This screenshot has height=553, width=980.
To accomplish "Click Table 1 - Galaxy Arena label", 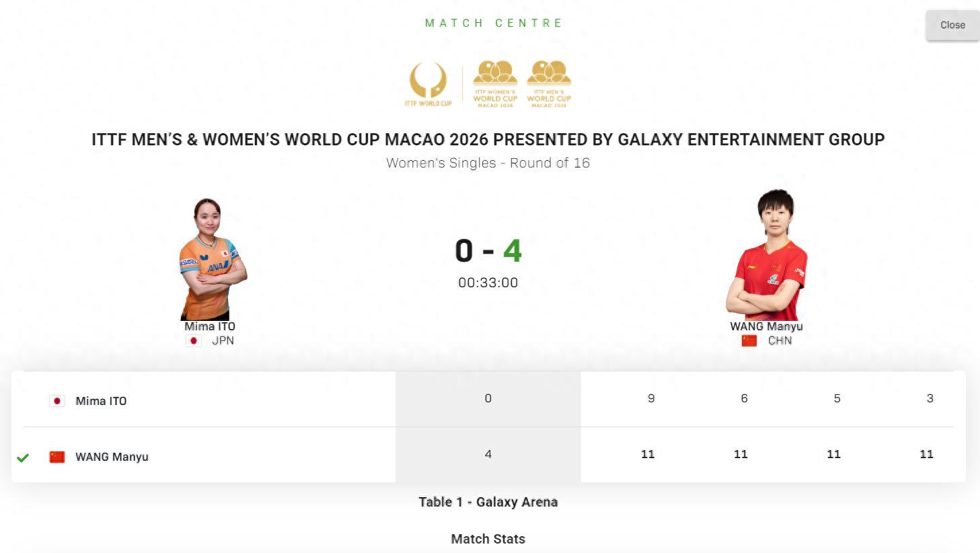I will coord(488,502).
